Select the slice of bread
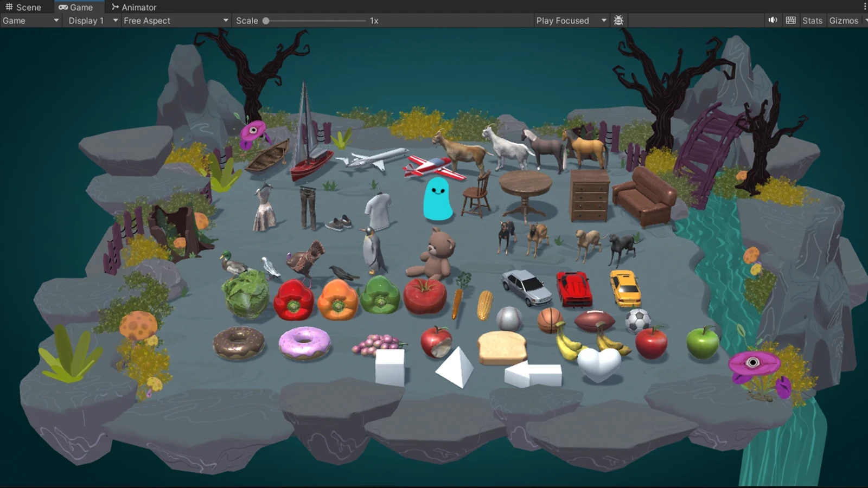 pyautogui.click(x=502, y=348)
